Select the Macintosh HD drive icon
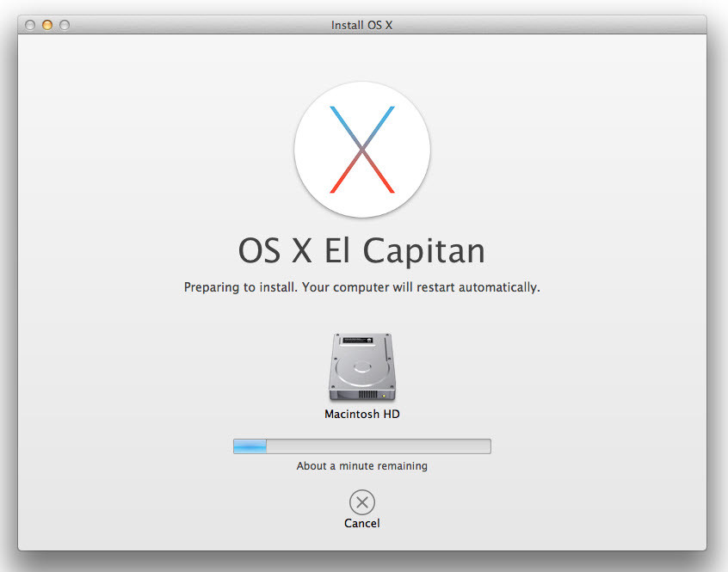The image size is (728, 572). (362, 368)
